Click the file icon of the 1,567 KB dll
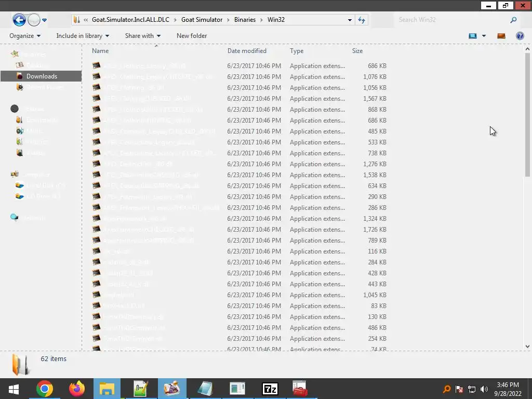The height and width of the screenshot is (399, 532). tap(96, 98)
